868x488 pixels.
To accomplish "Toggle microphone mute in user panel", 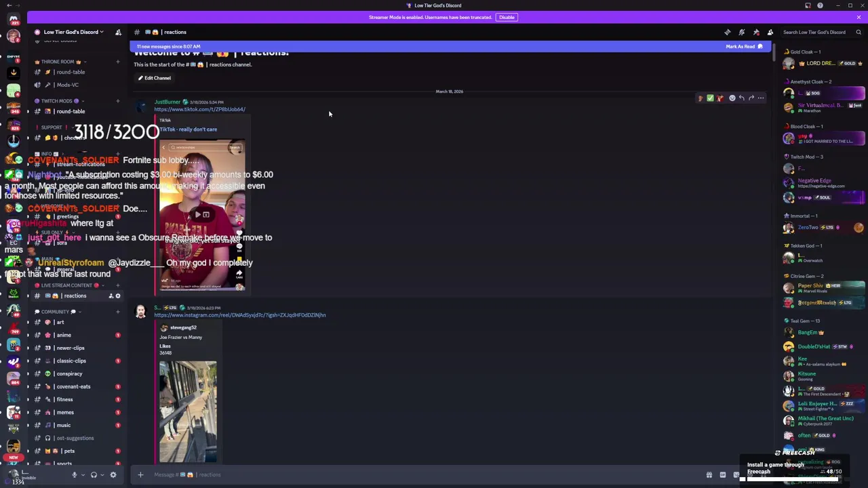I will [x=74, y=475].
